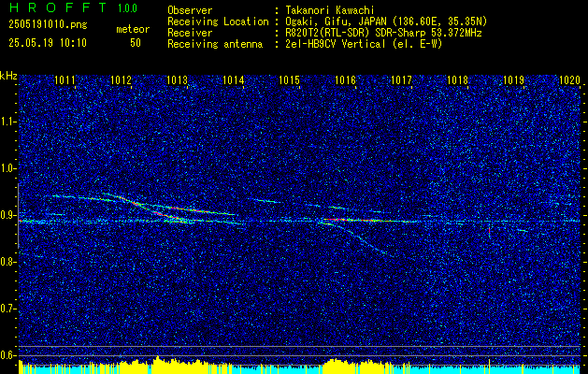
Task: Click the HROFFT program title
Action: point(58,7)
